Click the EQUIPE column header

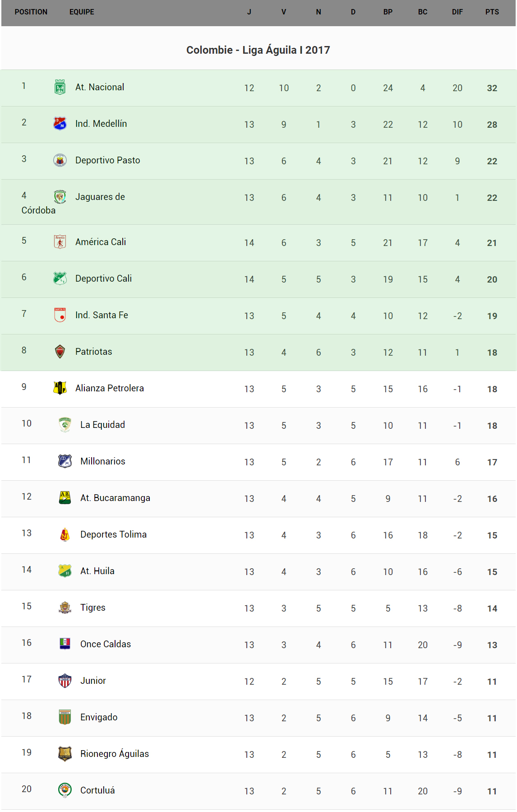pos(82,12)
